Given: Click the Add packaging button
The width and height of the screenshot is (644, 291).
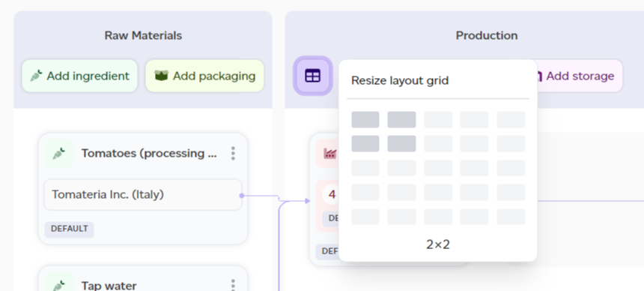Looking at the screenshot, I should [x=204, y=76].
